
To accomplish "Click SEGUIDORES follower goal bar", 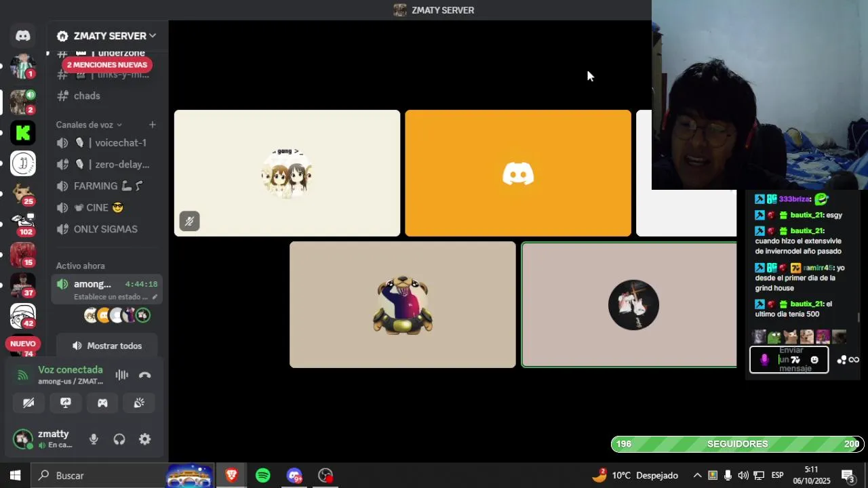I will point(737,444).
